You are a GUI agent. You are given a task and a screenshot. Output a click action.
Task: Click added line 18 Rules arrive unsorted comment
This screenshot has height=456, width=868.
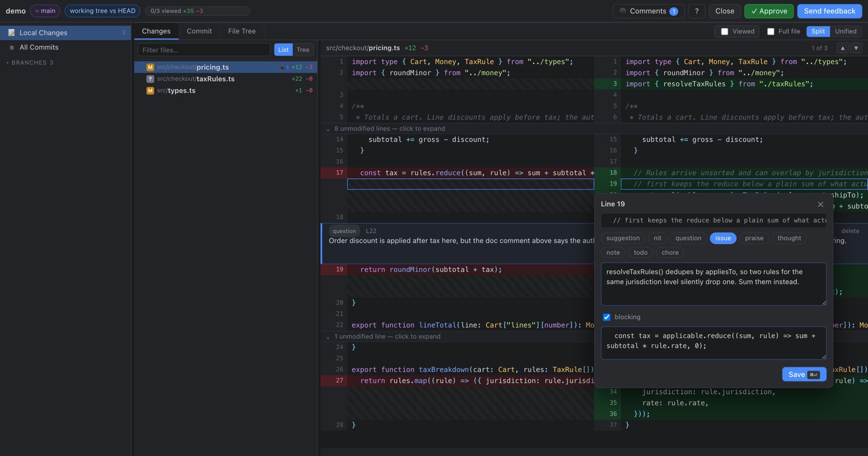tap(731, 173)
